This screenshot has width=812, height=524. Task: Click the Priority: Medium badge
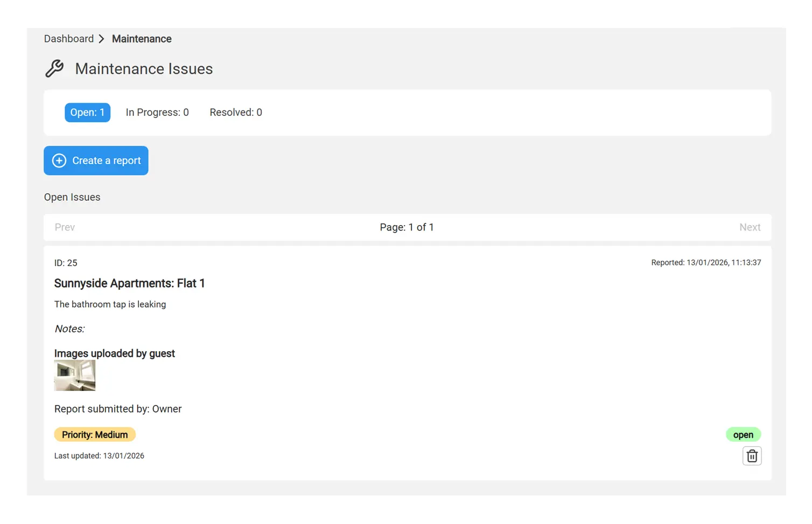coord(95,435)
